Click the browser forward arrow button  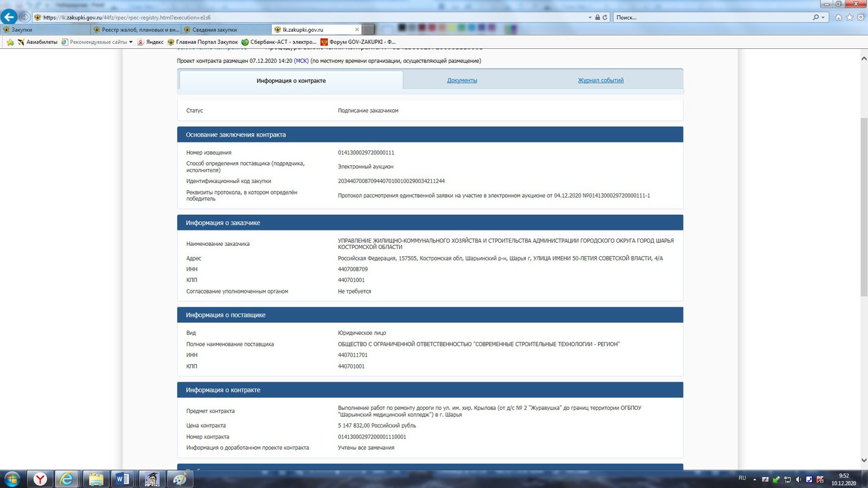tap(24, 17)
